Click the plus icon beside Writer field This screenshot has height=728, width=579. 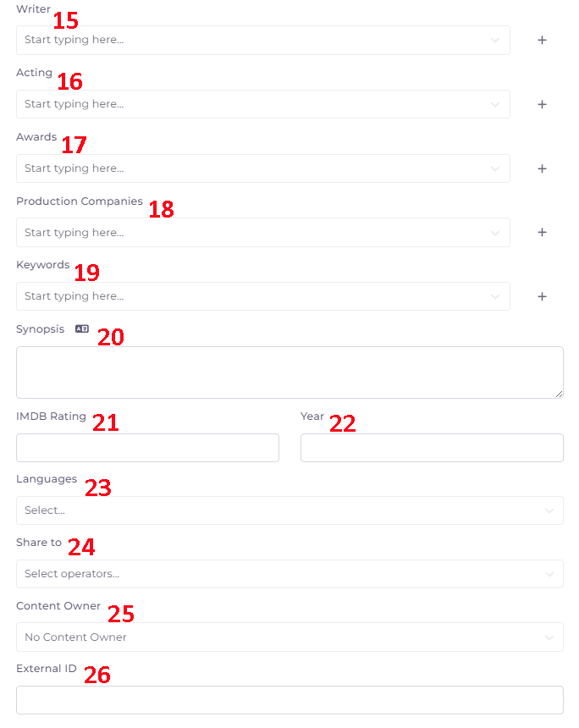click(x=543, y=40)
